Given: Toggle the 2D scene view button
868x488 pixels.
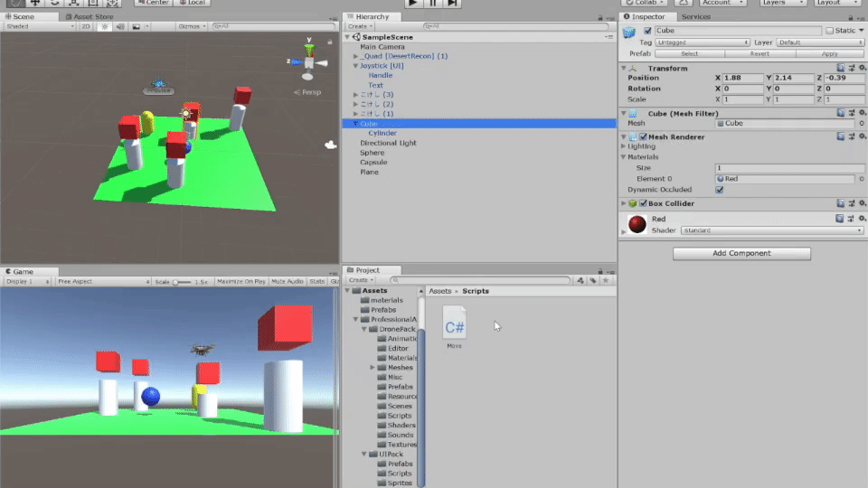Looking at the screenshot, I should 86,26.
